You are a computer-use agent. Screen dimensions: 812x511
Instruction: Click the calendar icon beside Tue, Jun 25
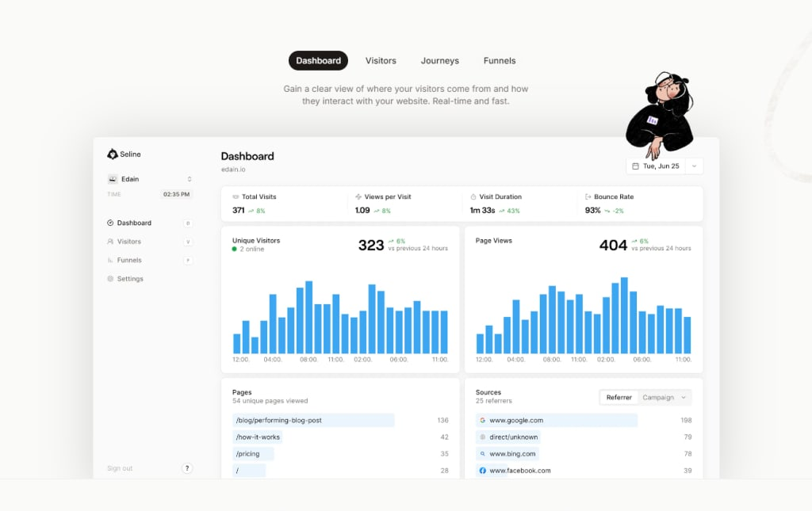click(x=635, y=166)
